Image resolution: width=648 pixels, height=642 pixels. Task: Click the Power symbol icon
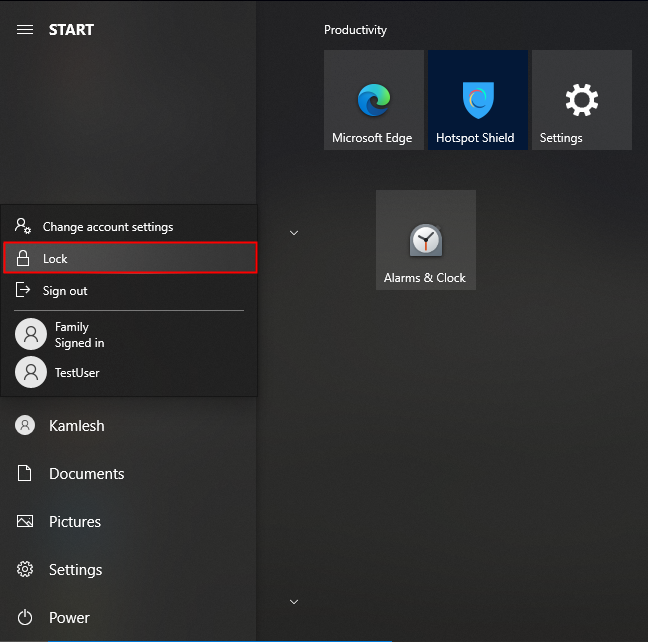tap(25, 617)
